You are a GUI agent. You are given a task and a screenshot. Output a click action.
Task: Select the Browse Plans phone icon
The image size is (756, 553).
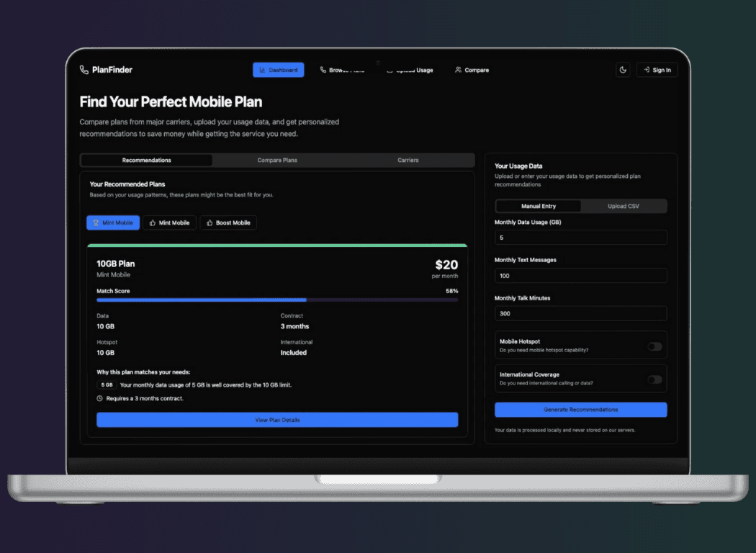[323, 70]
